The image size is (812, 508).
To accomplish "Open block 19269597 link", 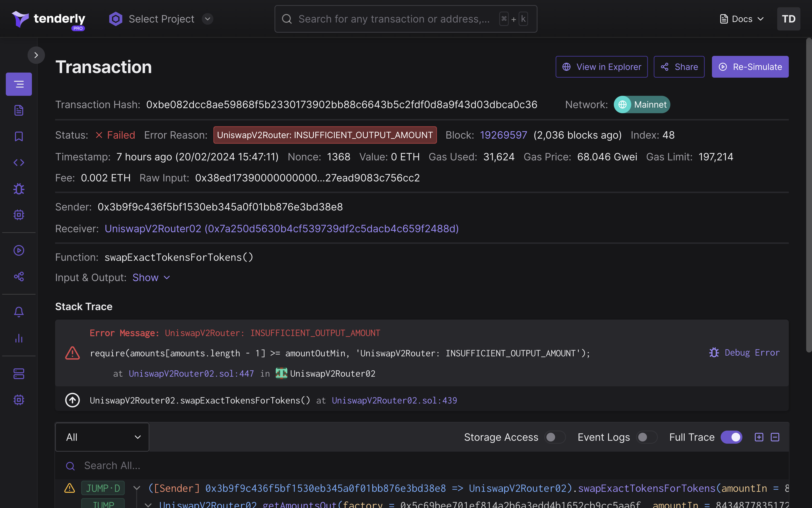I will point(504,135).
